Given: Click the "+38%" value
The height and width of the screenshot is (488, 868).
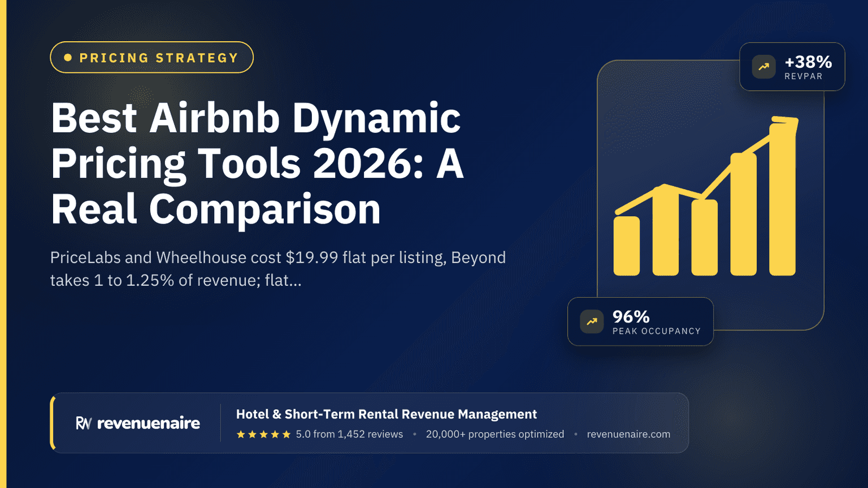Looking at the screenshot, I should pos(808,62).
